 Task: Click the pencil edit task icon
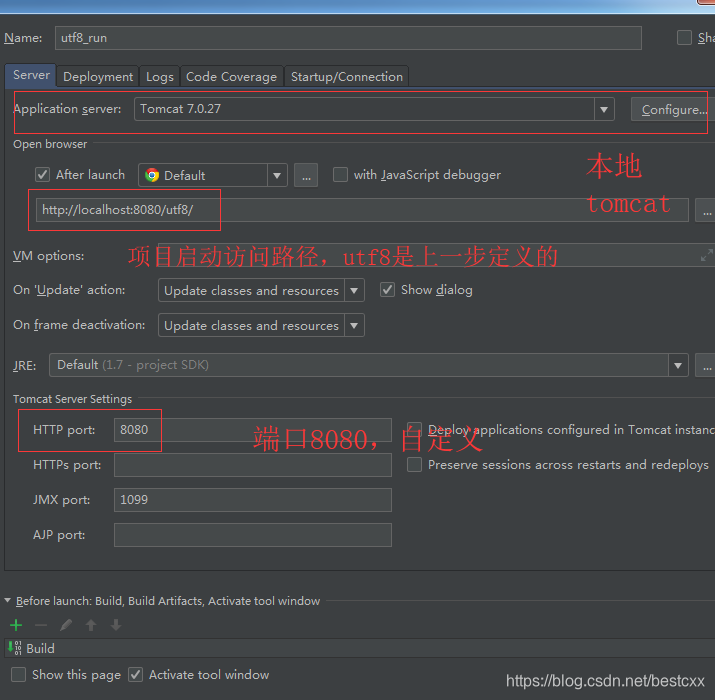pyautogui.click(x=66, y=625)
